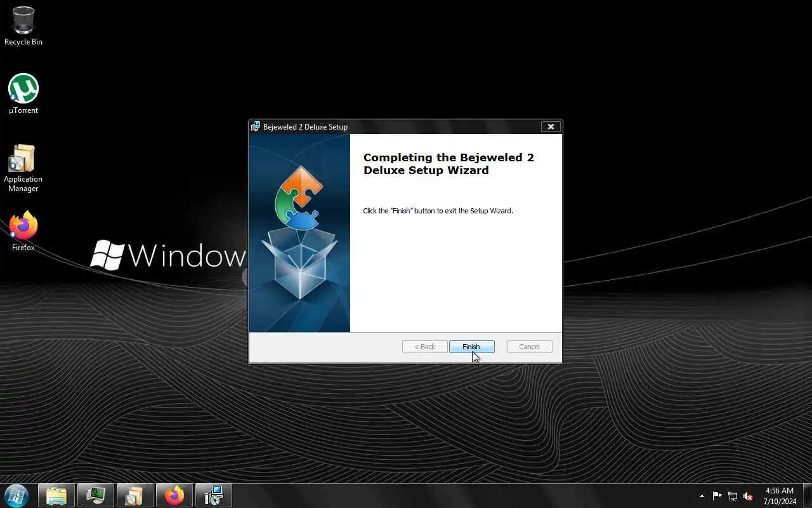
Task: Open the clock showing 4:56 AM
Action: pyautogui.click(x=780, y=496)
